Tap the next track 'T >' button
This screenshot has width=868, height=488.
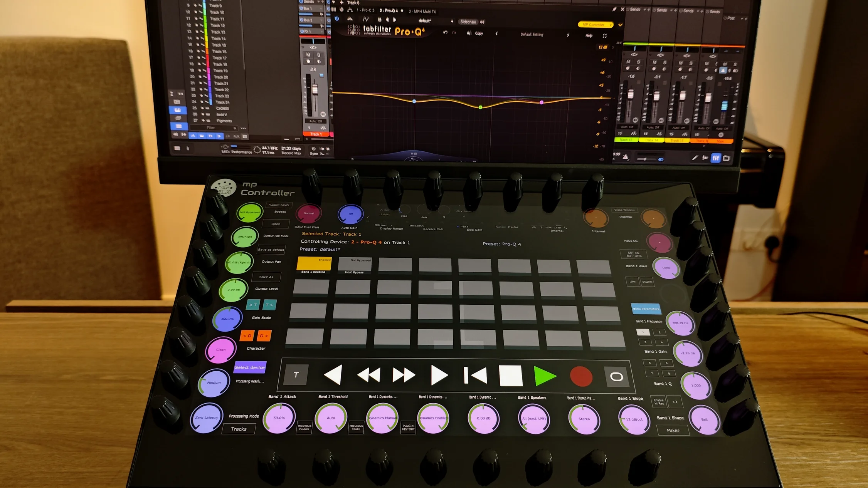(269, 305)
